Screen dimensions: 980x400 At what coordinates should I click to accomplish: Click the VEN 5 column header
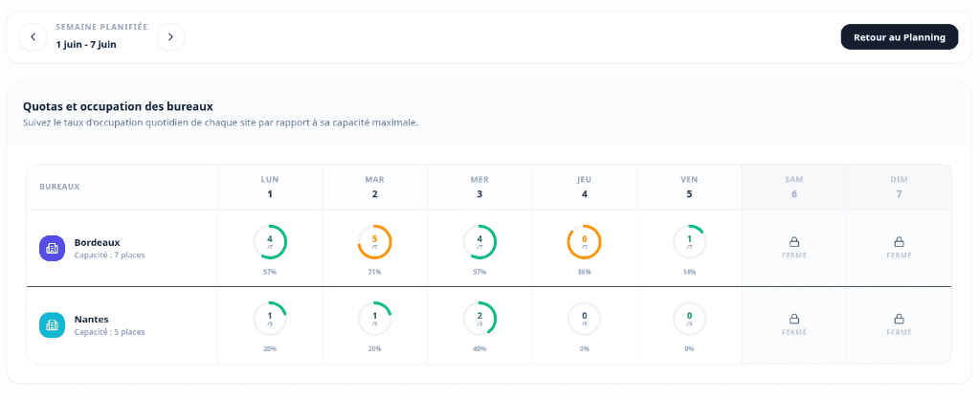[689, 187]
